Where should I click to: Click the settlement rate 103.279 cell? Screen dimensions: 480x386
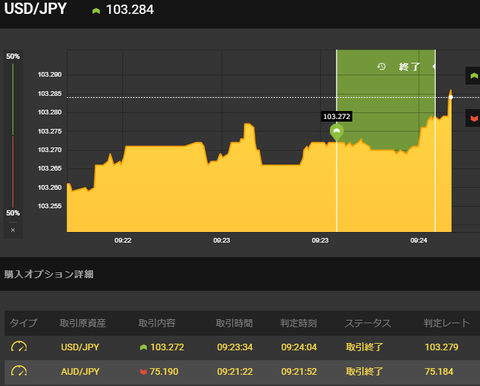pyautogui.click(x=441, y=347)
